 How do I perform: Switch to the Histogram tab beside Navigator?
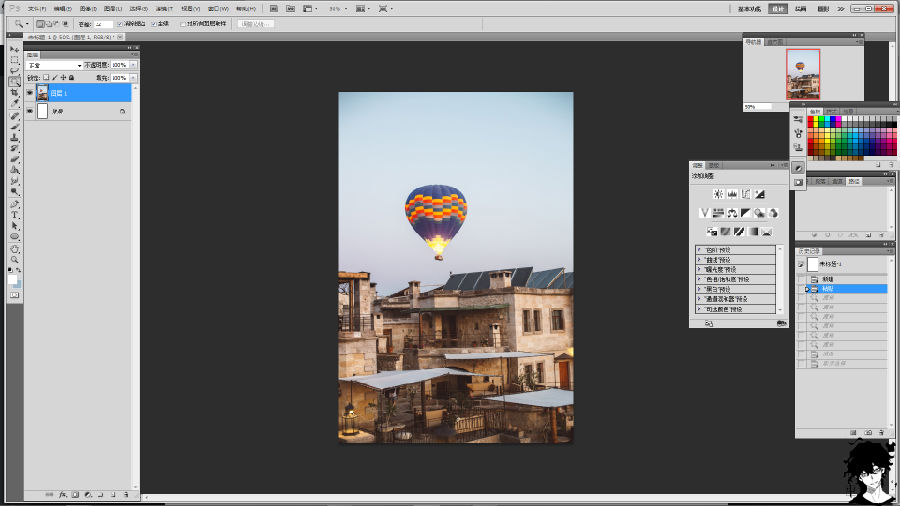(x=775, y=42)
